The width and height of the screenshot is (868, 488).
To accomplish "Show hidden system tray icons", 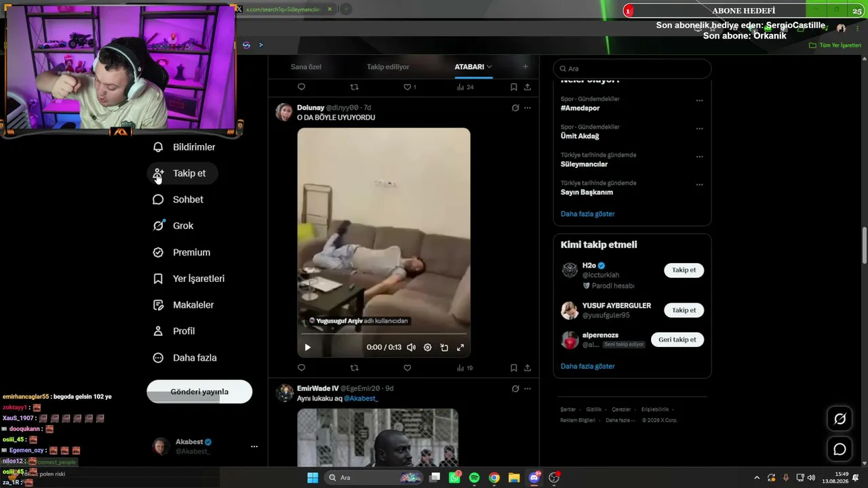I will [x=757, y=478].
